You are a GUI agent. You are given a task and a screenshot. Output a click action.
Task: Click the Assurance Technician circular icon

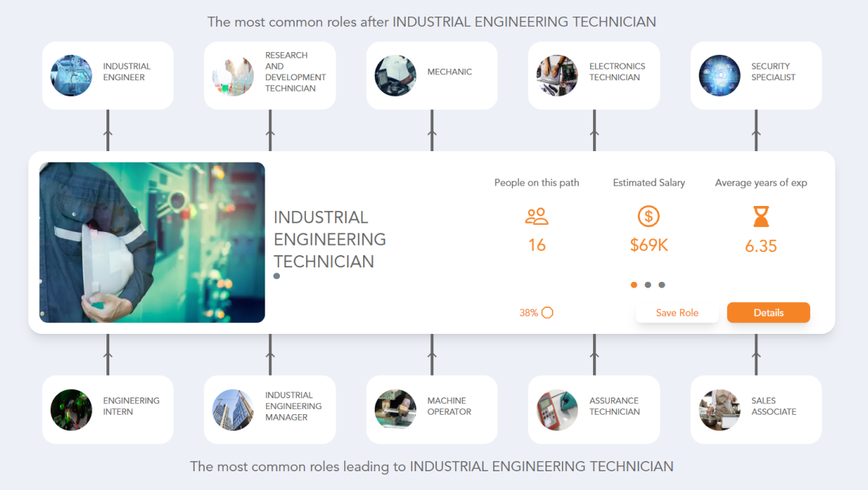tap(557, 410)
